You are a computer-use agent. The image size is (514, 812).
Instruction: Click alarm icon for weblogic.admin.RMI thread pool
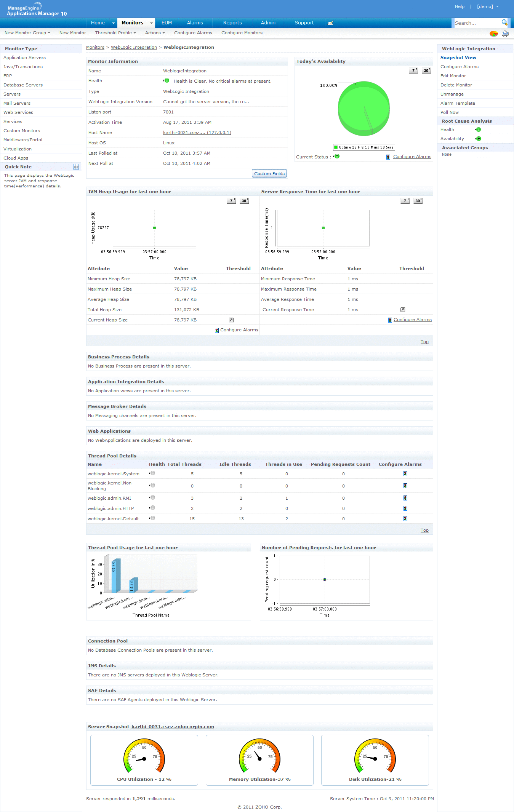(x=405, y=498)
